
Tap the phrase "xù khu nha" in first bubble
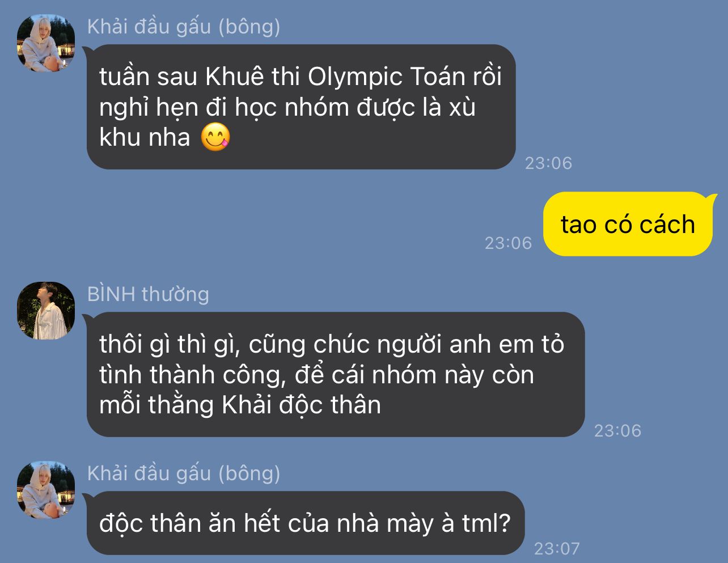click(x=287, y=122)
